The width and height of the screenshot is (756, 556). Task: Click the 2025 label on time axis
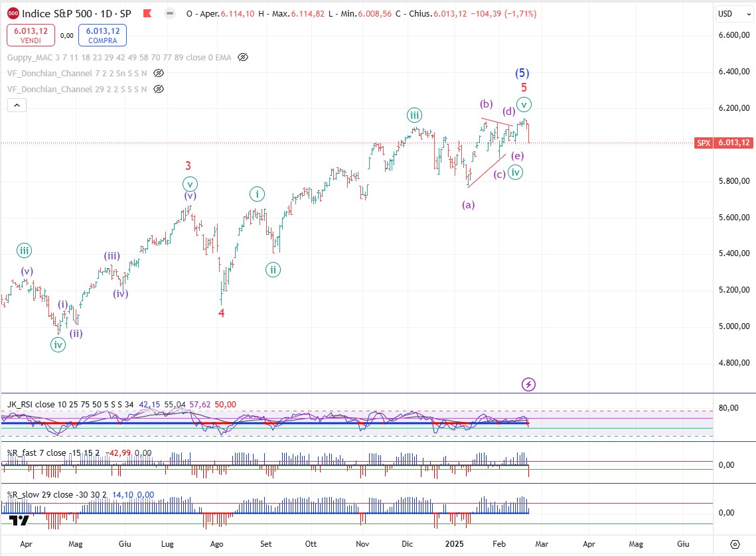coord(454,544)
